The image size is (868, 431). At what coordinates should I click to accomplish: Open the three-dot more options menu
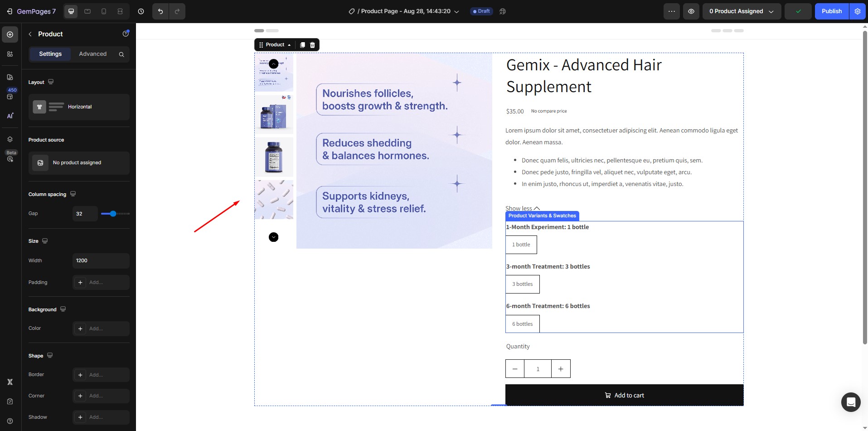point(672,11)
